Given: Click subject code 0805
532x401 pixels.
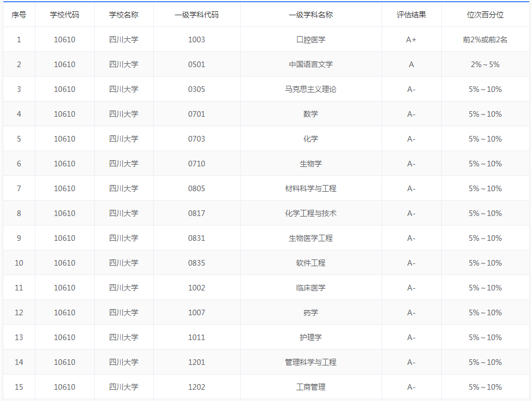Looking at the screenshot, I should [x=197, y=188].
